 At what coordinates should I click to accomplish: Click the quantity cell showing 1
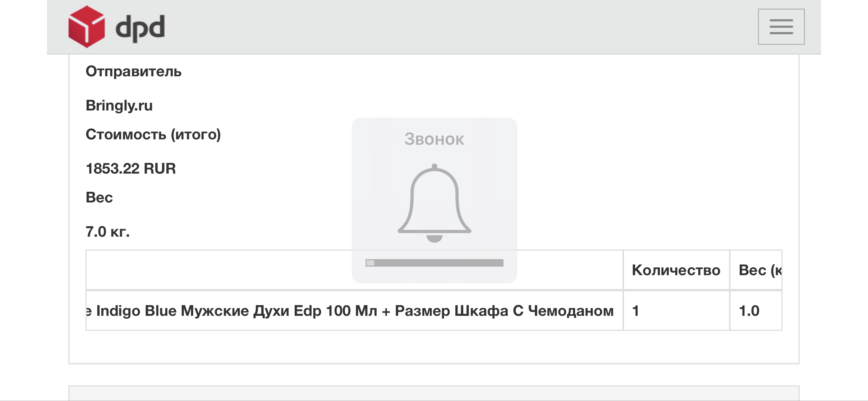[x=676, y=311]
